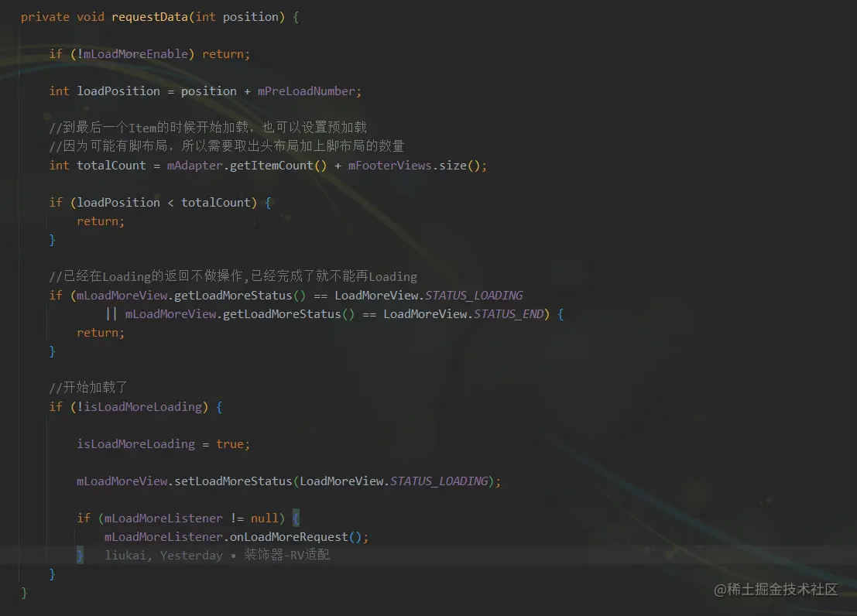Click the null keyword
Viewport: 857px width, 616px height.
point(265,518)
